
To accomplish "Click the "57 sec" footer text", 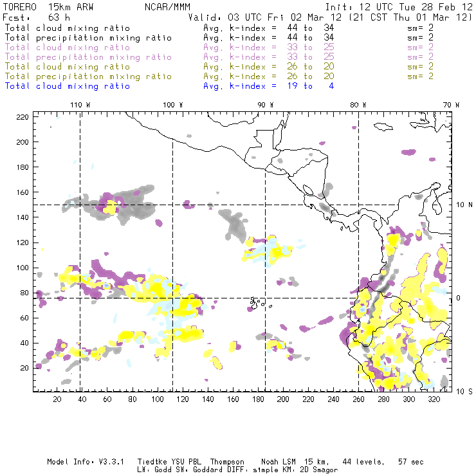I will [411, 462].
